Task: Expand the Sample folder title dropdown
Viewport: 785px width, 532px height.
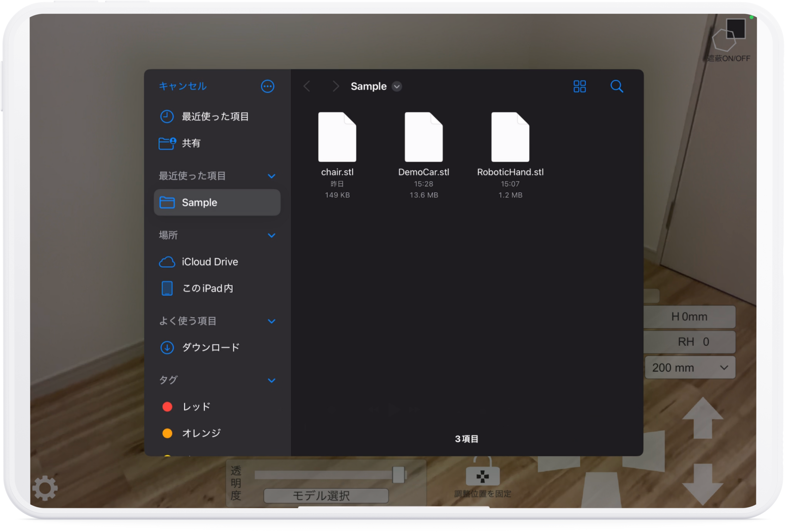Action: (397, 87)
